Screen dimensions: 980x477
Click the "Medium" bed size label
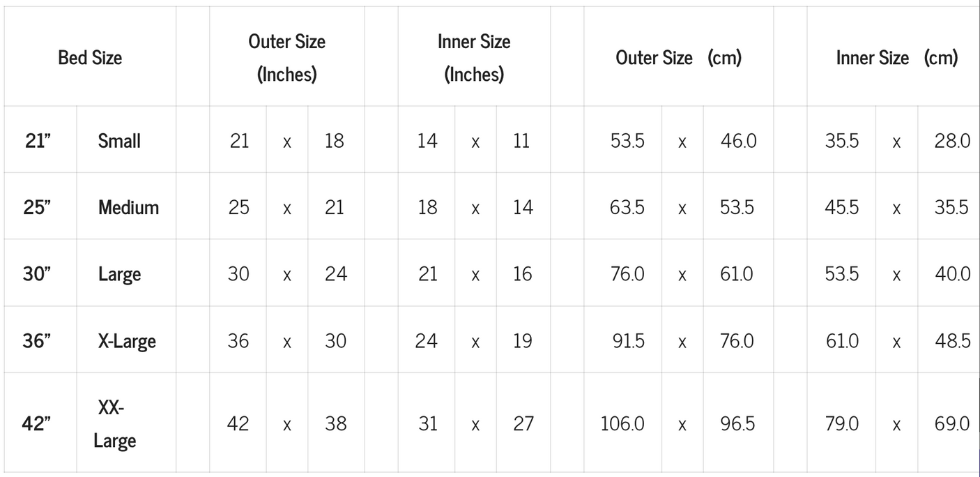click(128, 207)
